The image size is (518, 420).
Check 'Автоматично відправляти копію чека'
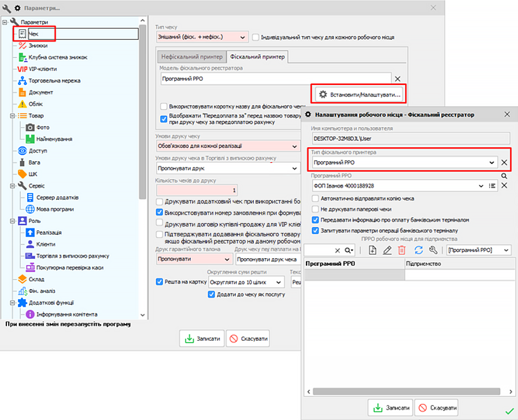[x=316, y=198]
